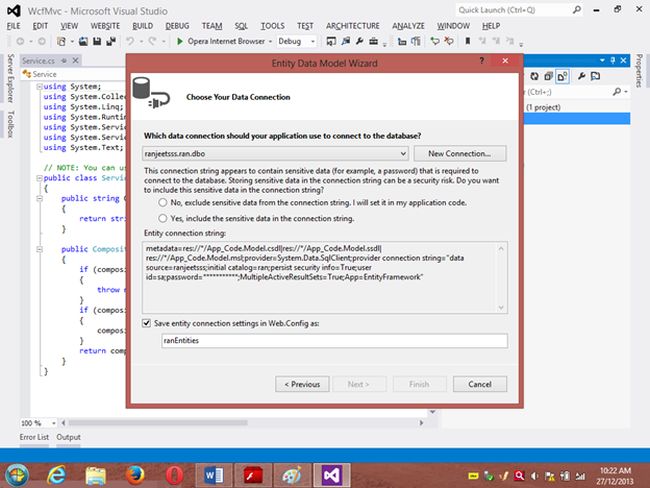Open the Opera Internet Browser target dropdown arrow

click(270, 41)
